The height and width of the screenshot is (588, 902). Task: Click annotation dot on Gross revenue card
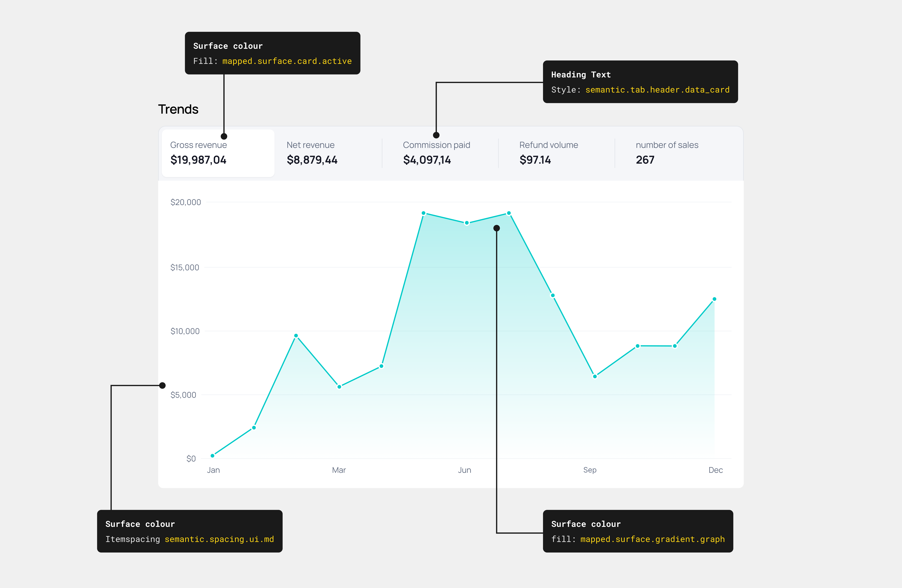point(224,136)
